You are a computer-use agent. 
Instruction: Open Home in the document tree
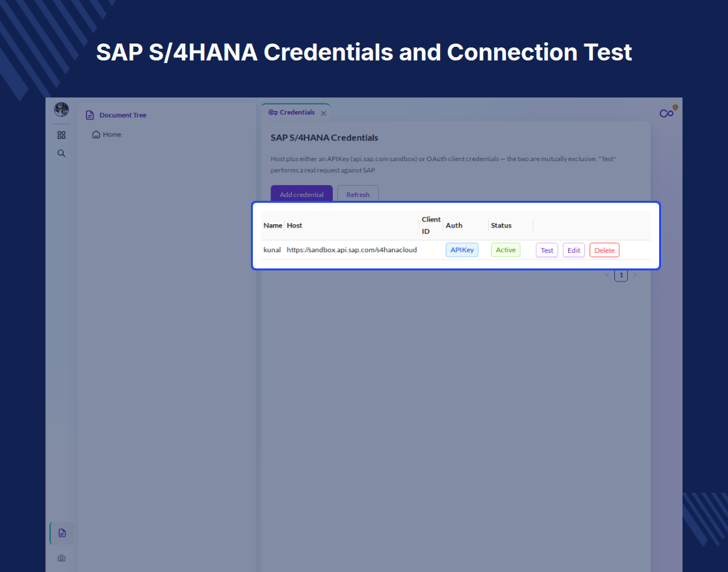tap(107, 135)
